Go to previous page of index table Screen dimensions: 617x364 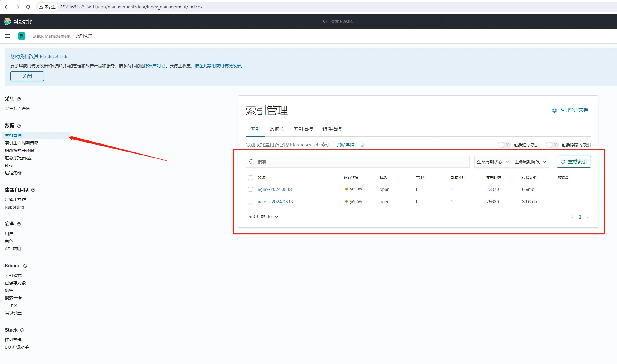(x=573, y=217)
